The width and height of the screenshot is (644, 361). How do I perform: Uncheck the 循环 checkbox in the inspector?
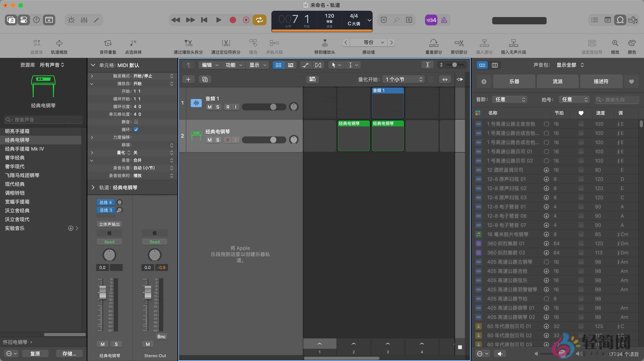[x=136, y=130]
